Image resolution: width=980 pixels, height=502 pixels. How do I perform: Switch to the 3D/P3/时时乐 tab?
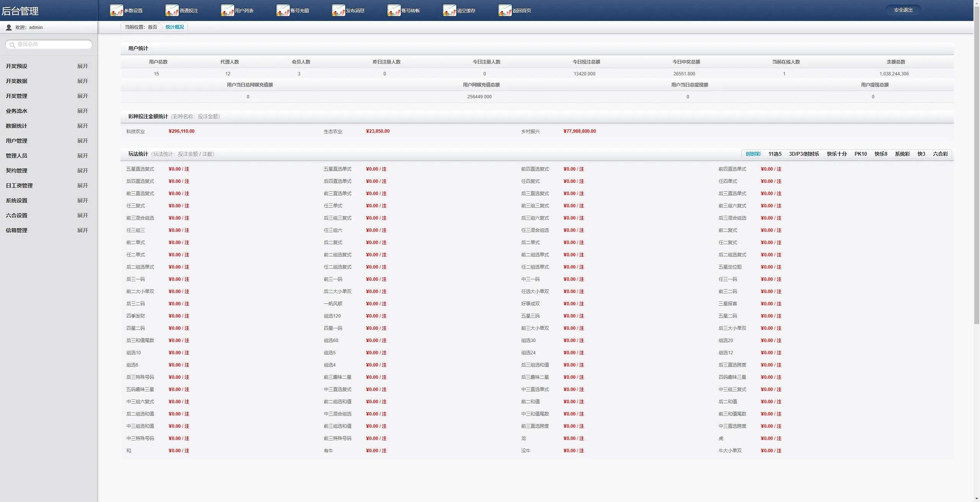(804, 154)
